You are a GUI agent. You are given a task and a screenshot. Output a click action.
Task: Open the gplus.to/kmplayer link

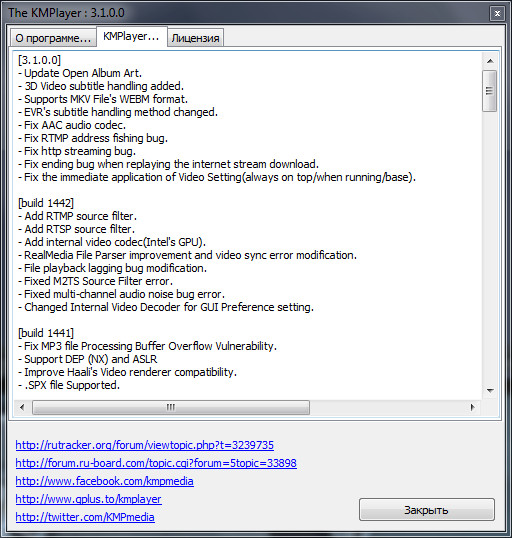88,499
